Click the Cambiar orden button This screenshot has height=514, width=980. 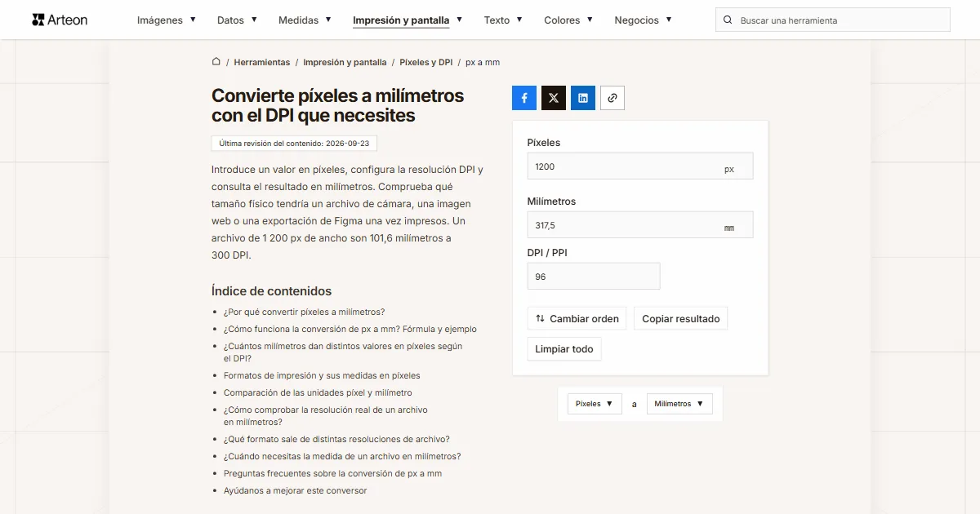[x=577, y=318]
